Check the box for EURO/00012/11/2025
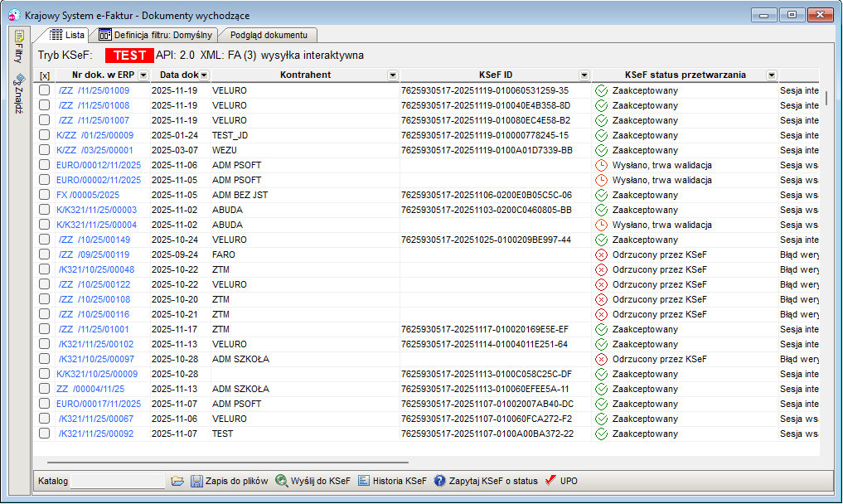This screenshot has height=504, width=843. (44, 165)
